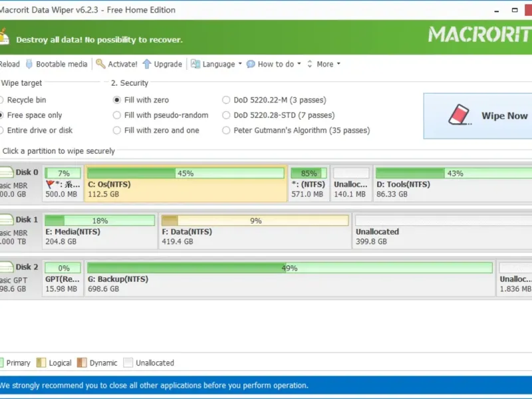Click the Disk 2 drive icon
This screenshot has height=399, width=532.
tap(7, 267)
